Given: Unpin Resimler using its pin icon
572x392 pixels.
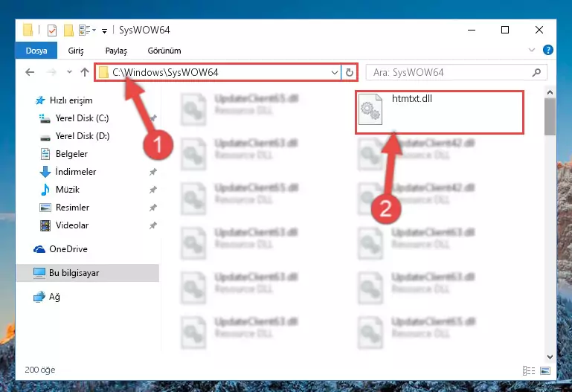Looking at the screenshot, I should click(x=153, y=208).
